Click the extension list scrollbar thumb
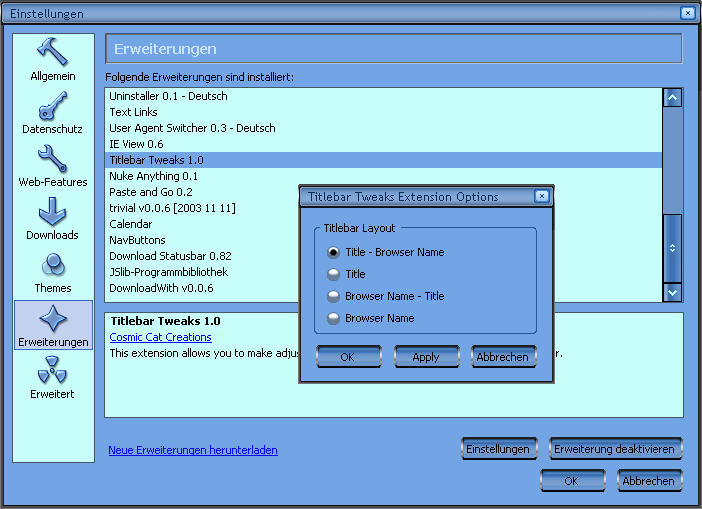Viewport: 702px width, 509px height. 673,247
